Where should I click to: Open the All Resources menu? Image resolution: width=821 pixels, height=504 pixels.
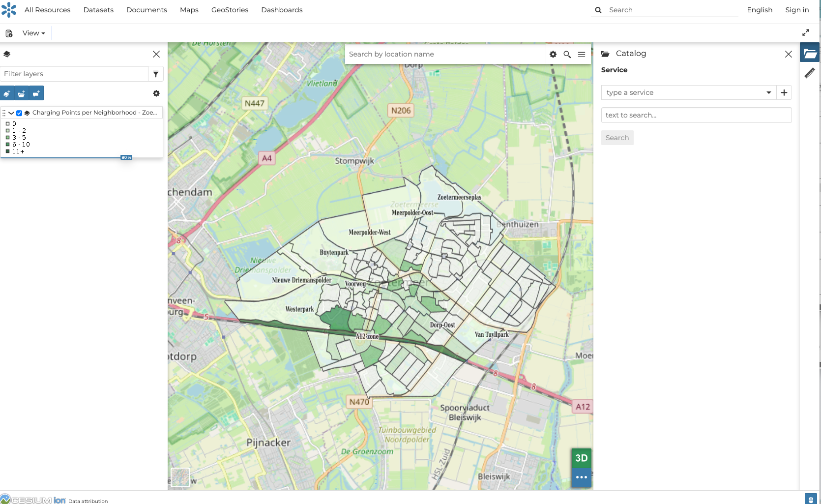coord(47,10)
